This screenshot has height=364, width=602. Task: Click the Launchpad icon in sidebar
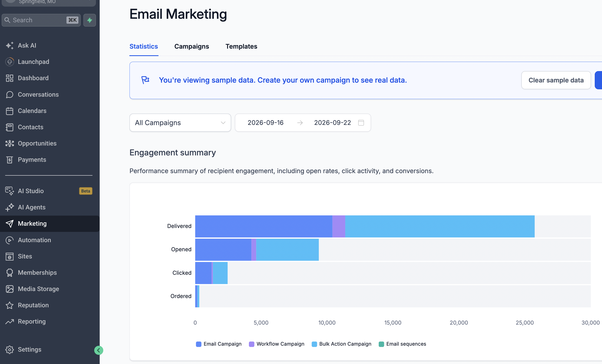9,62
